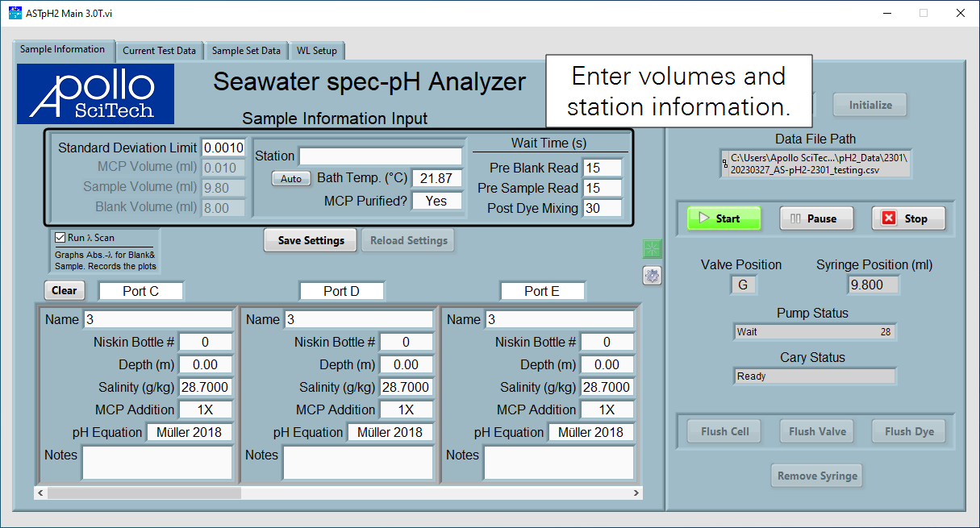Click the Sample Volume (ml) field
980x528 pixels.
pyautogui.click(x=223, y=188)
